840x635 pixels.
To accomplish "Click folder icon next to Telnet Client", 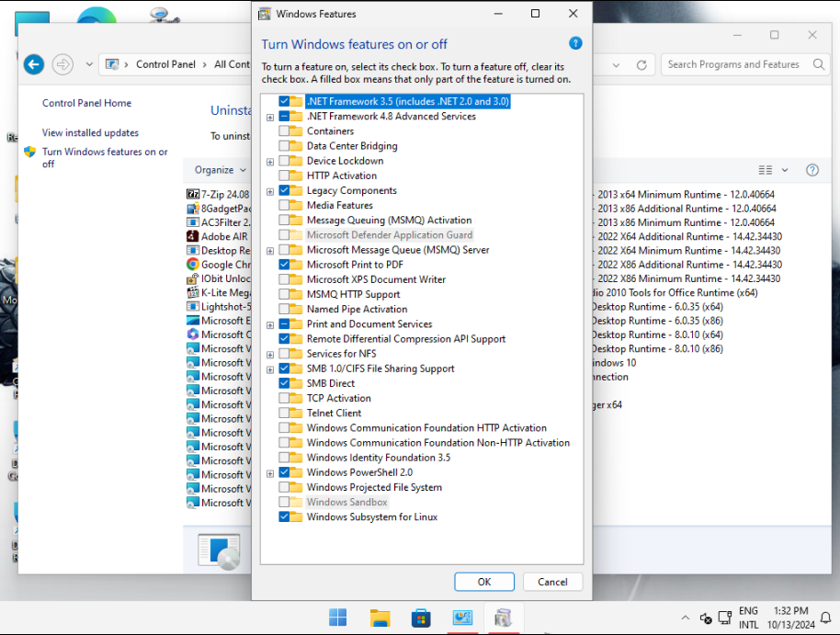I will point(296,414).
